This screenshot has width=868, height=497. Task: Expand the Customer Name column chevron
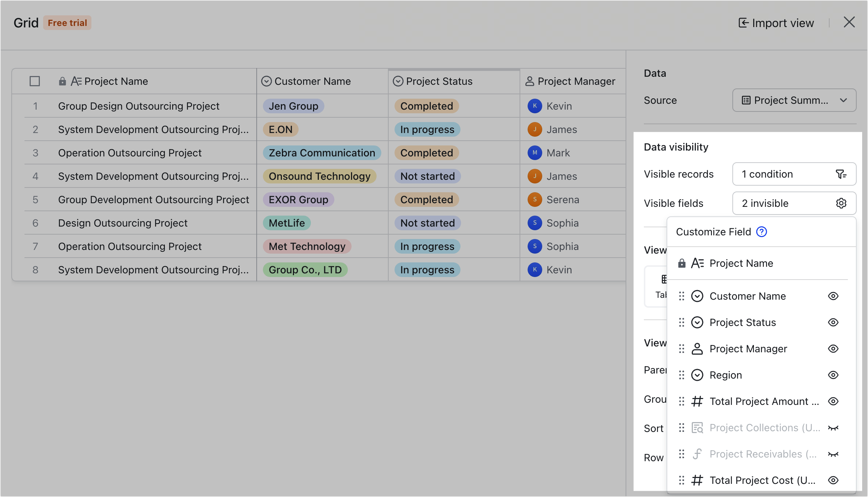click(x=266, y=81)
